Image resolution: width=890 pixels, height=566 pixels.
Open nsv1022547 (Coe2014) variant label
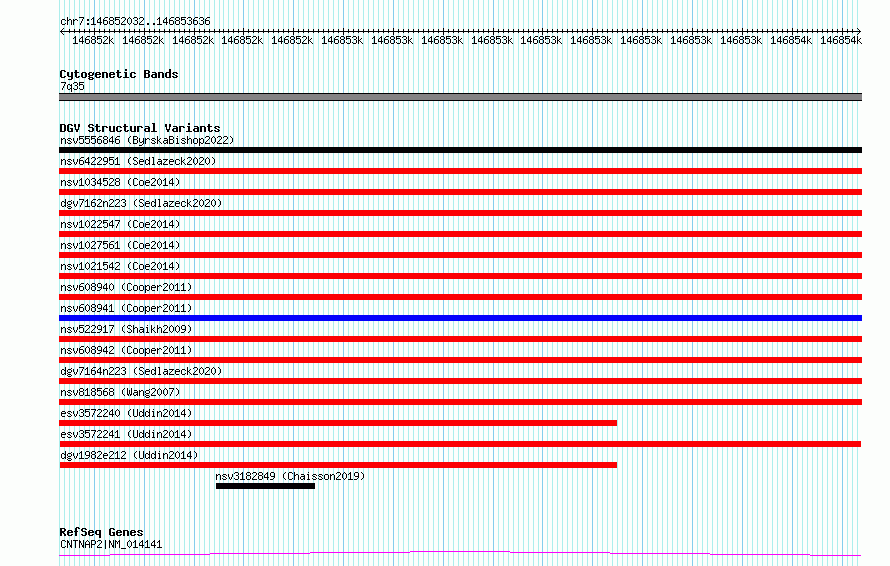tap(120, 224)
